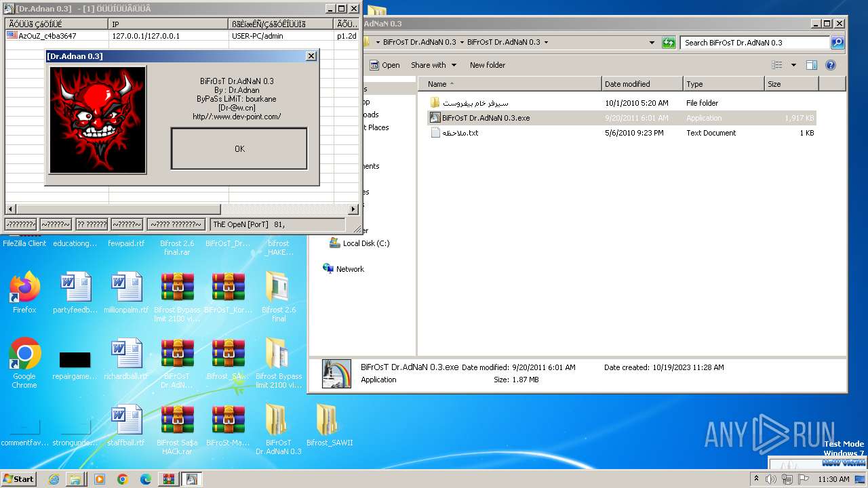Click Open in the Explorer toolbar
The height and width of the screenshot is (488, 868).
click(x=384, y=65)
